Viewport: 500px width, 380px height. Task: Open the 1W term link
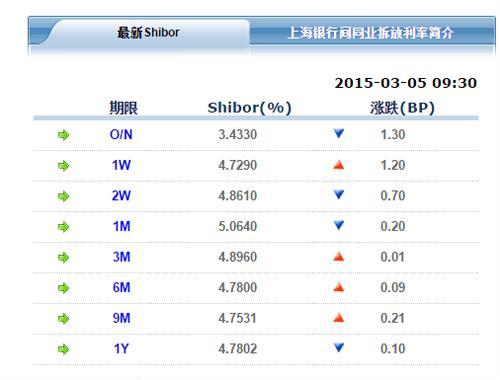121,165
